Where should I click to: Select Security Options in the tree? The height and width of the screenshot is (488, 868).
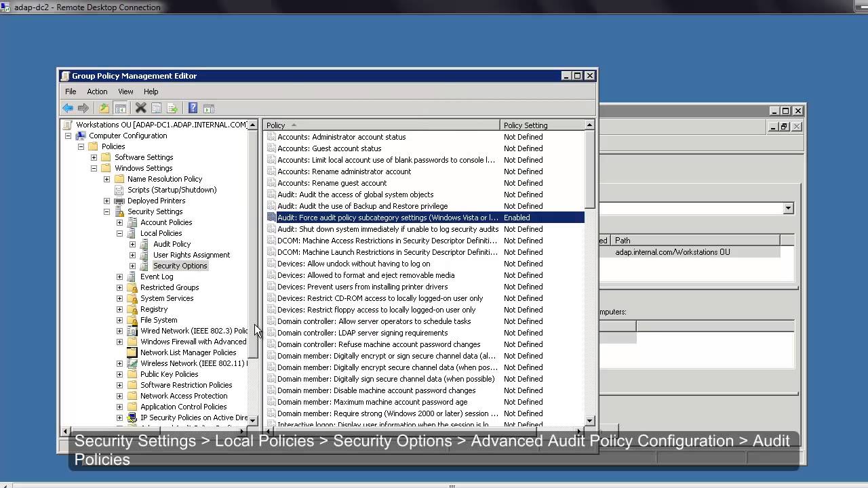click(x=180, y=266)
